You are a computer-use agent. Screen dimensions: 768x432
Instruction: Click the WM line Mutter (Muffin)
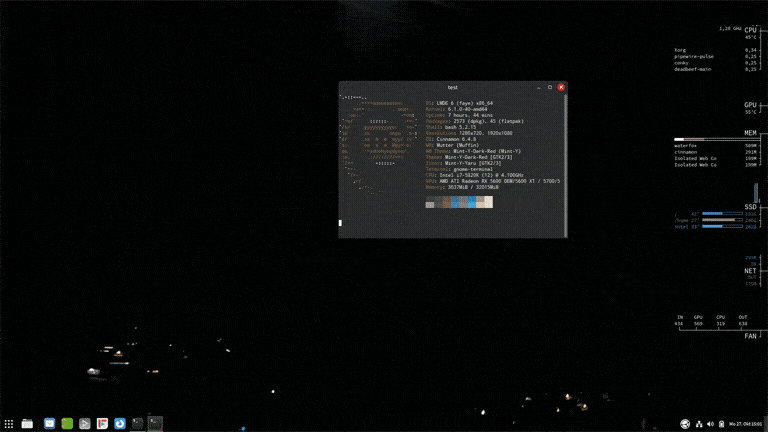click(452, 145)
